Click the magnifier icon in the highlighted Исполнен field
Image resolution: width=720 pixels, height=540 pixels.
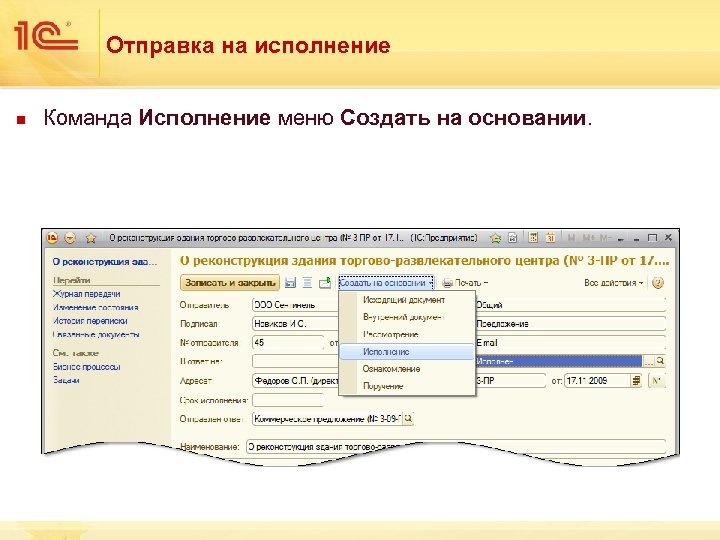pyautogui.click(x=660, y=361)
